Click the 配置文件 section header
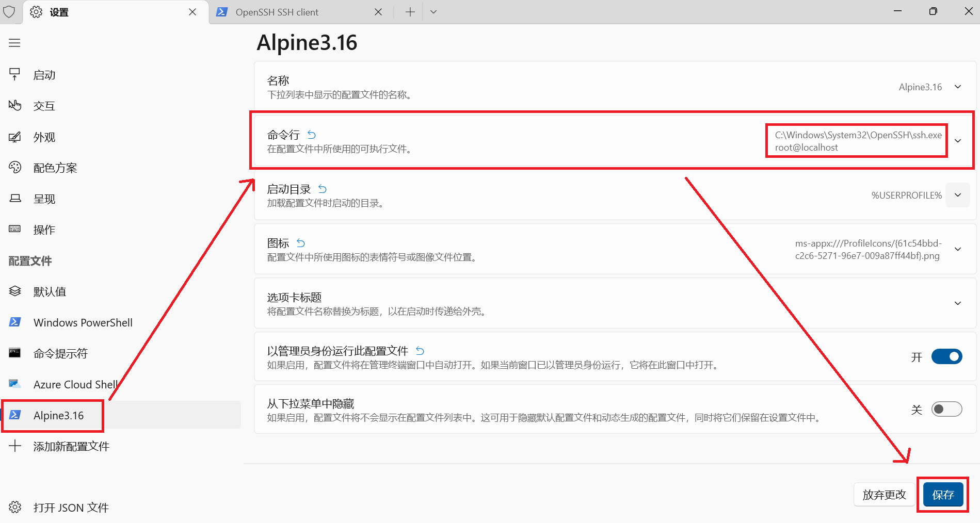The height and width of the screenshot is (523, 980). (30, 261)
